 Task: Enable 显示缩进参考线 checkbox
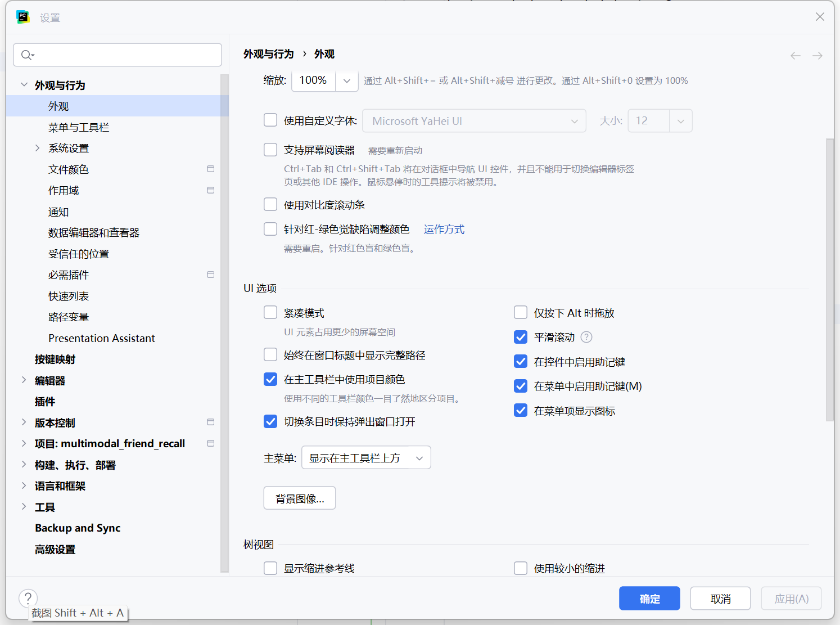pos(270,568)
